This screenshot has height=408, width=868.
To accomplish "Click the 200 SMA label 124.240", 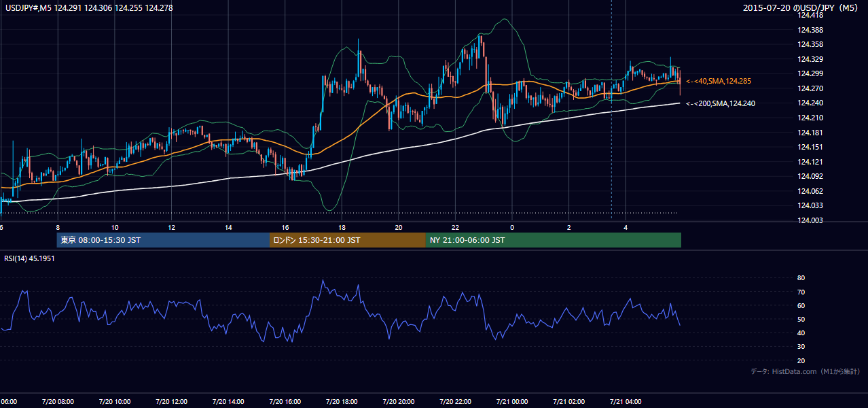I will click(x=720, y=103).
